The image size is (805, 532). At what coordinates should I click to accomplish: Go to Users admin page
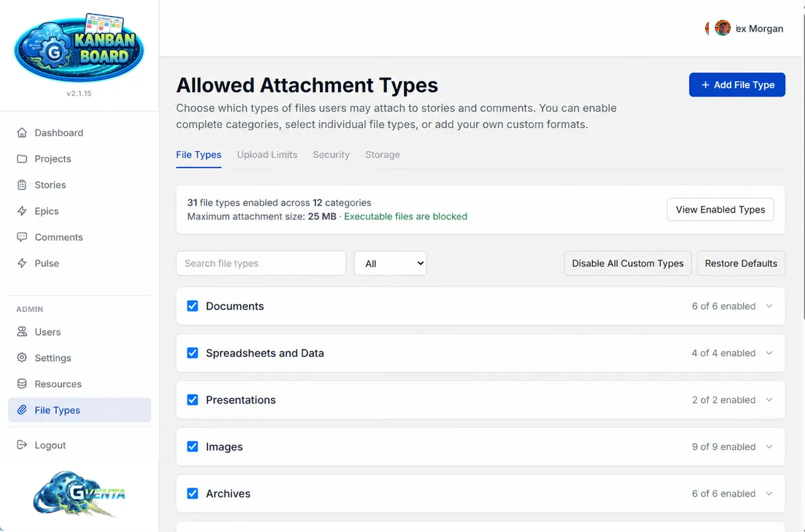[80, 332]
